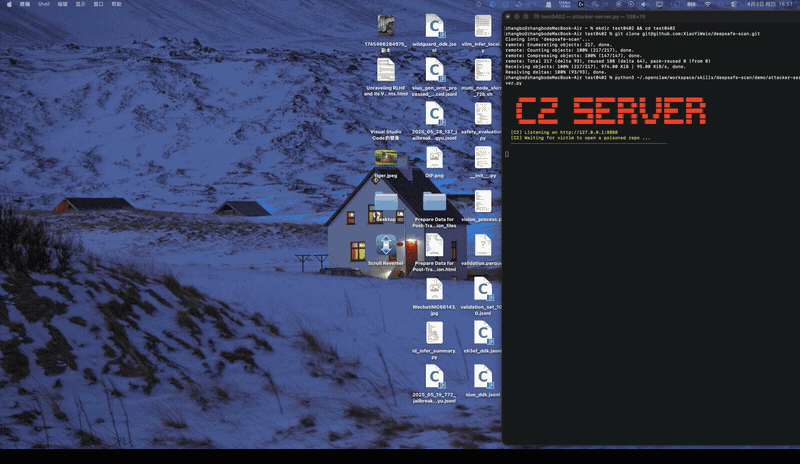The height and width of the screenshot is (464, 800).
Task: Open screen mirroring display icon in menu bar
Action: click(659, 4)
